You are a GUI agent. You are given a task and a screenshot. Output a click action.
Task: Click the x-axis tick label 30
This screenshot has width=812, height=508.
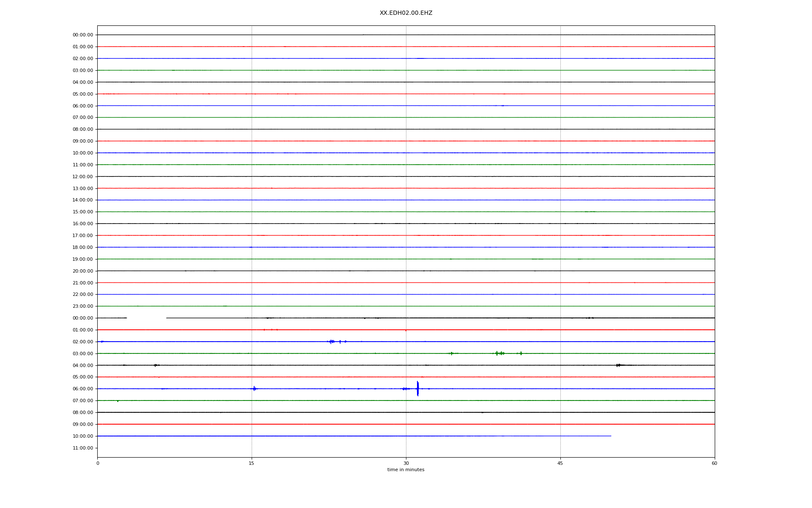pos(406,463)
